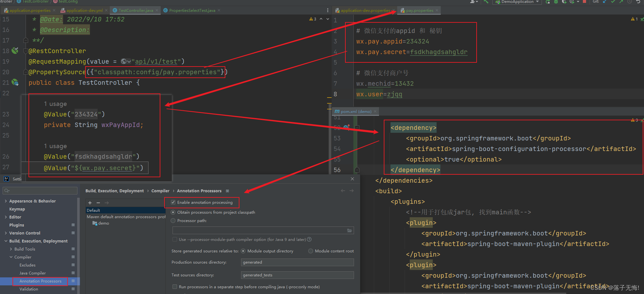Click the warning indicator in pay.properties editor
Viewport: 644px width, 294px height.
[x=634, y=19]
